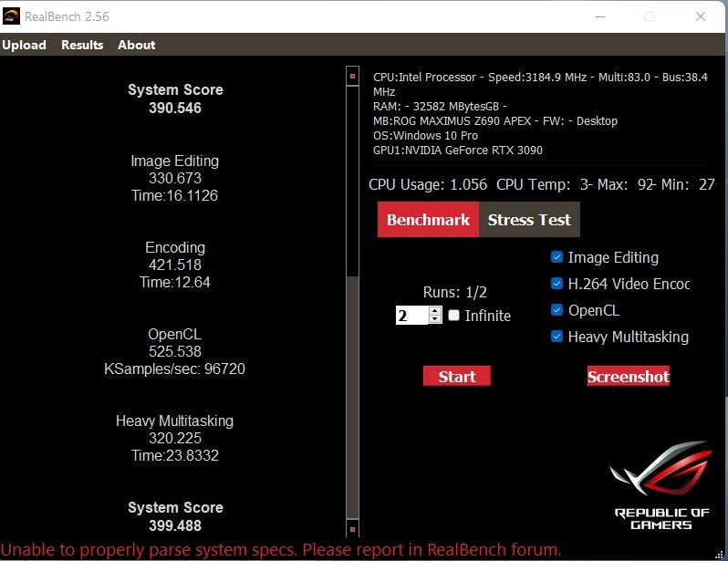Click the OS:Windows 10 Pro line
This screenshot has width=728, height=561.
click(425, 136)
